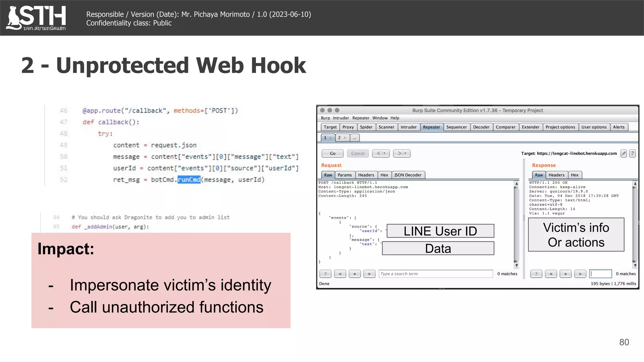Select the JSON Decoder tab
The image size is (644, 362).
click(408, 175)
